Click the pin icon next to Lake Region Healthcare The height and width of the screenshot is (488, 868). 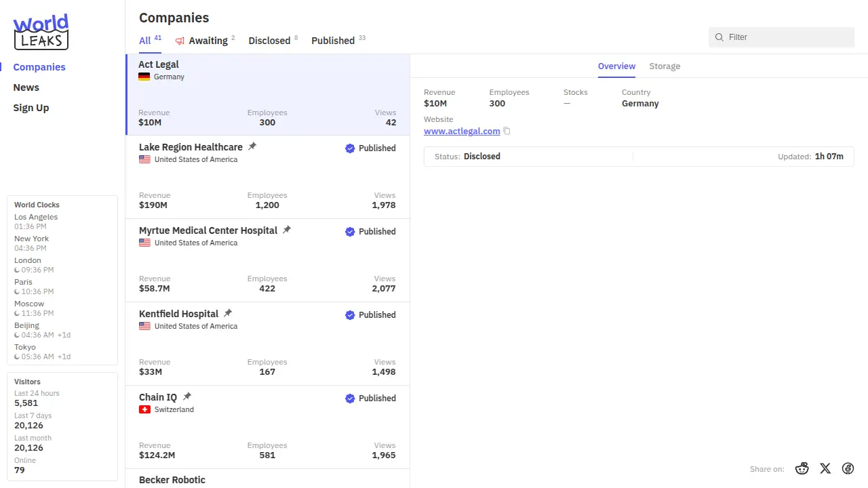click(x=252, y=146)
